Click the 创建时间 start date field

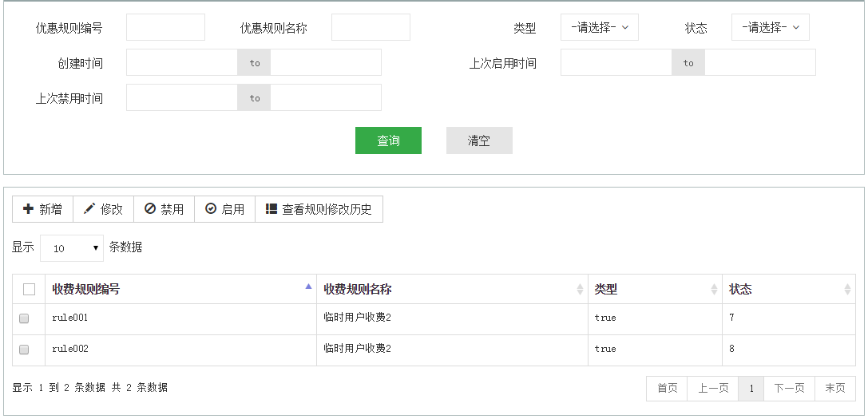click(182, 62)
